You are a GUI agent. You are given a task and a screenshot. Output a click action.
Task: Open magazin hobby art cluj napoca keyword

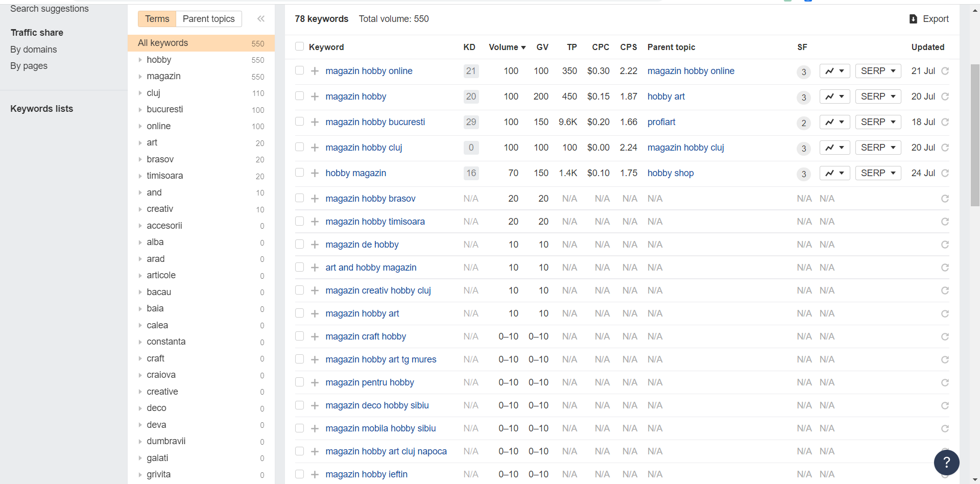386,451
